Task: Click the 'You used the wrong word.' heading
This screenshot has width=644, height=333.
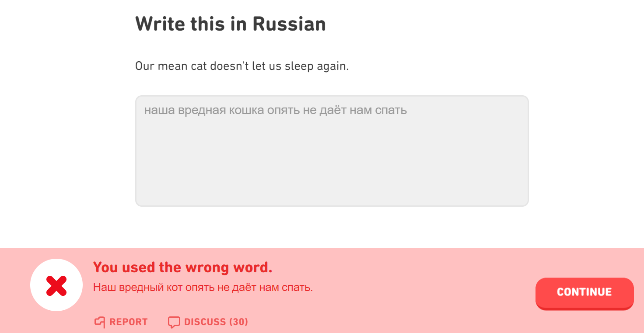Action: (x=182, y=267)
